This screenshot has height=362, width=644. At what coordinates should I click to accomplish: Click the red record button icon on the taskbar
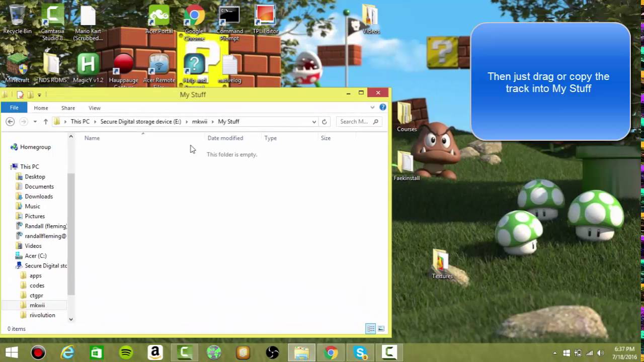click(38, 353)
